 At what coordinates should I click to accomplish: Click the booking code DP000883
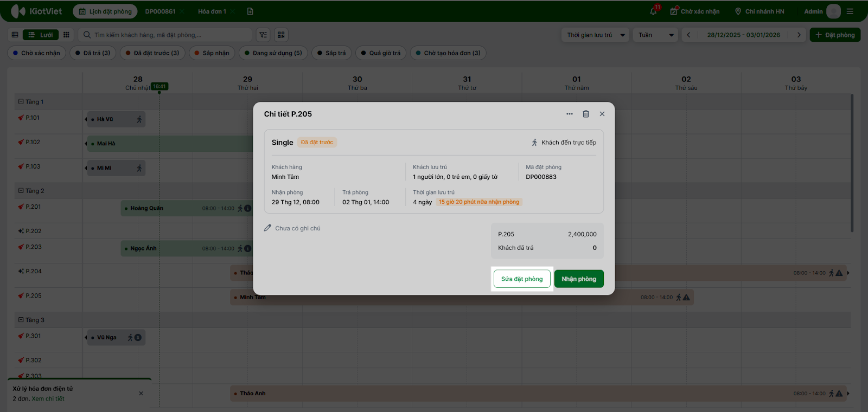(x=541, y=177)
